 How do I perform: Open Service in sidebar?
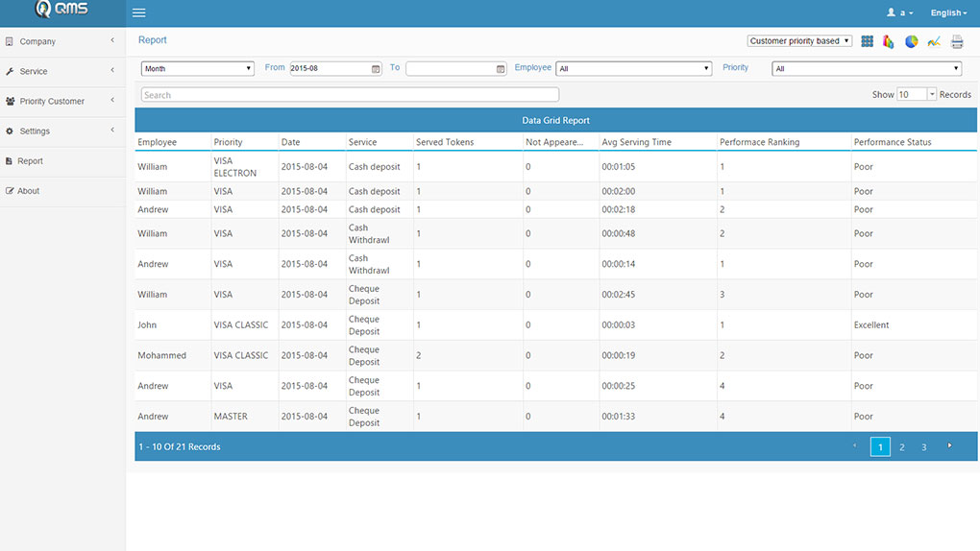click(62, 71)
